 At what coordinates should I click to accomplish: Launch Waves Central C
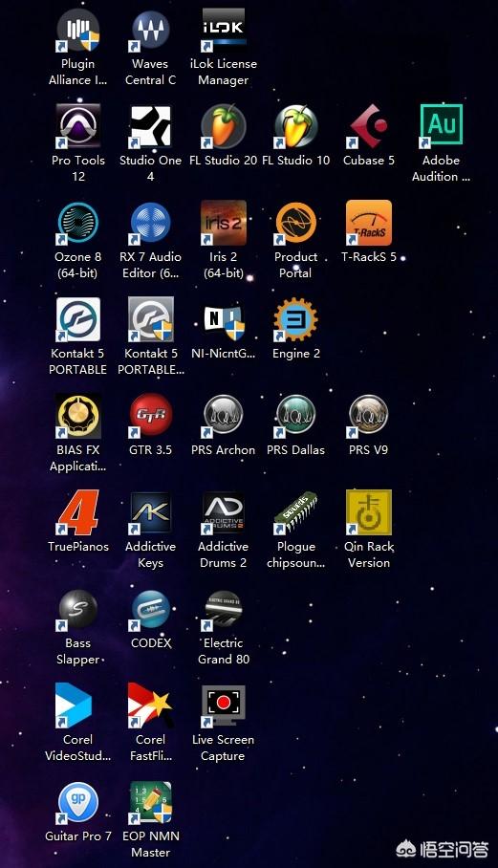pos(150,31)
